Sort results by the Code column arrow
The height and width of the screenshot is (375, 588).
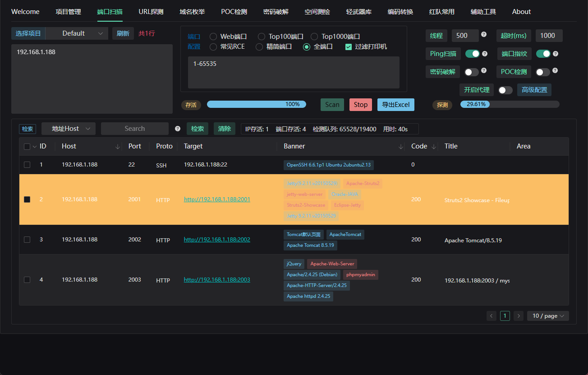pos(434,147)
